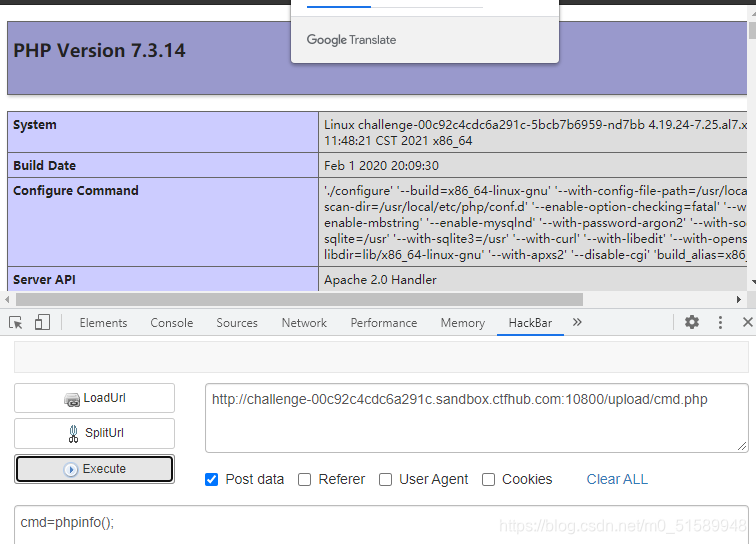Click the resize grip of URL textarea

(x=742, y=447)
